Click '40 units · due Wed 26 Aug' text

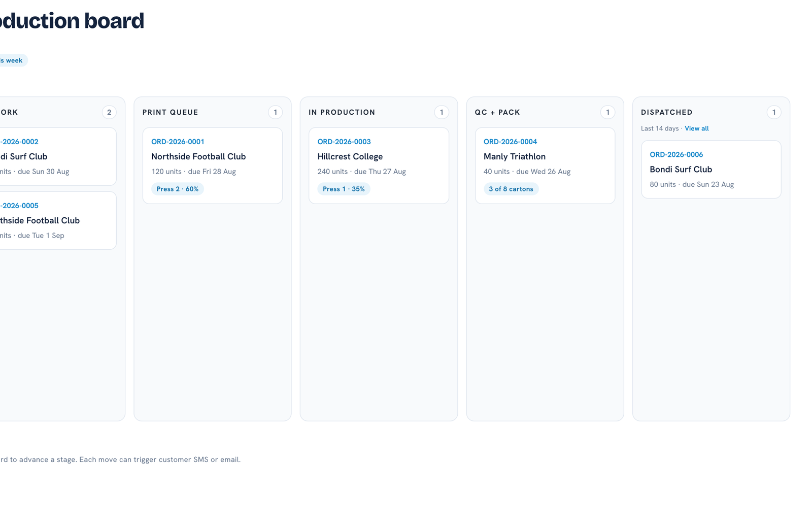tap(527, 172)
